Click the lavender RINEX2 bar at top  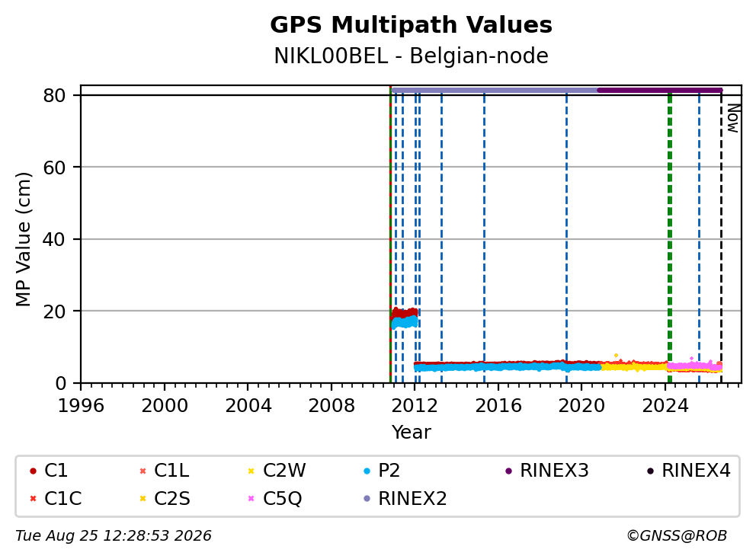(495, 90)
